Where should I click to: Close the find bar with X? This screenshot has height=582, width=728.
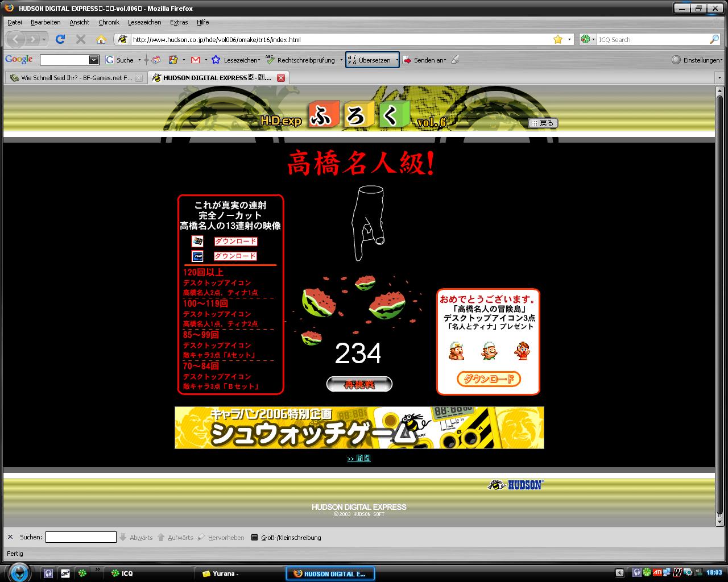point(10,537)
